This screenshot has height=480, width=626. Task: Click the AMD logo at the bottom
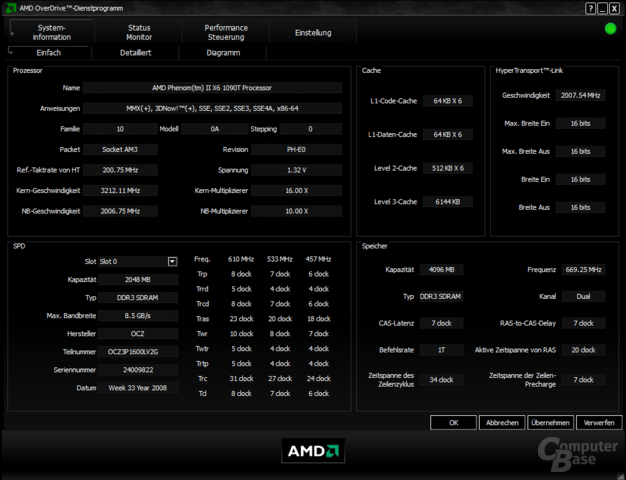tap(313, 451)
